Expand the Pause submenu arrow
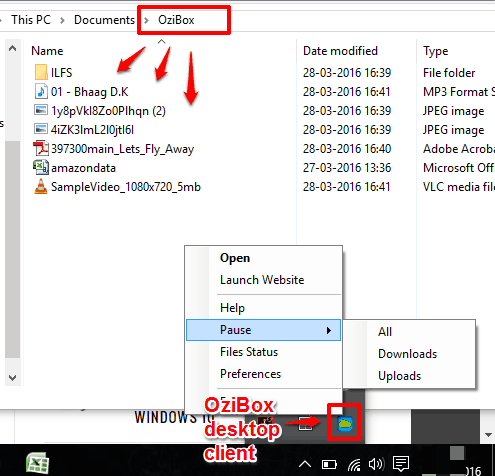This screenshot has width=495, height=476. [329, 330]
